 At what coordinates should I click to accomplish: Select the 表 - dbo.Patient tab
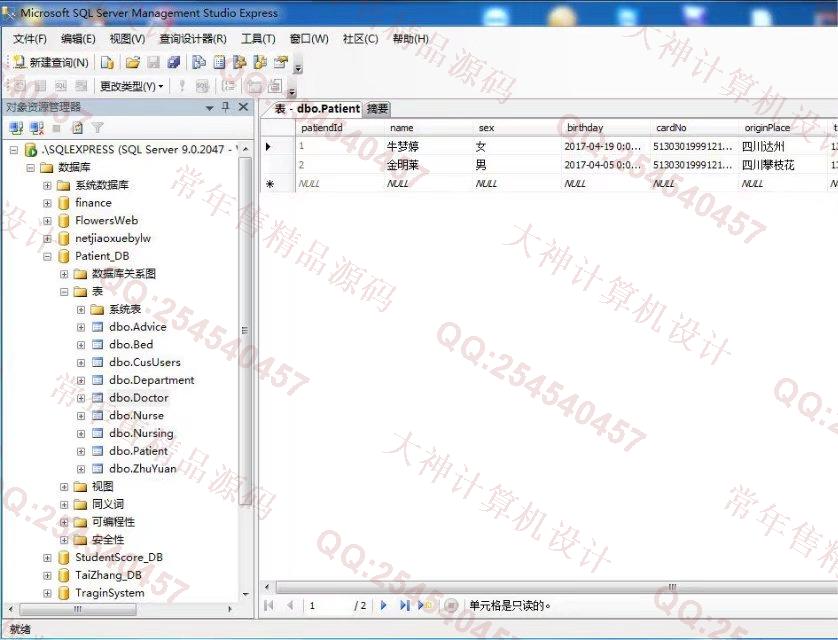click(x=317, y=109)
